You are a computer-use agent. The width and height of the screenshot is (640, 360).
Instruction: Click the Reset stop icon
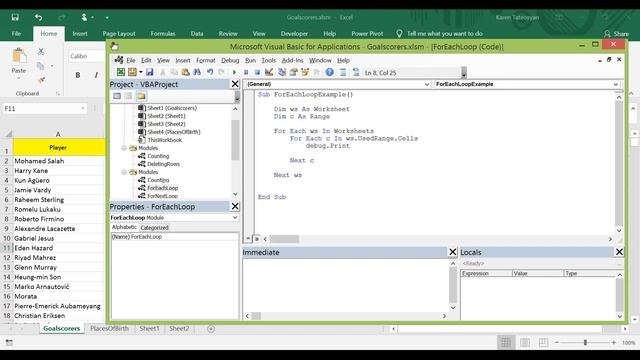(x=257, y=72)
